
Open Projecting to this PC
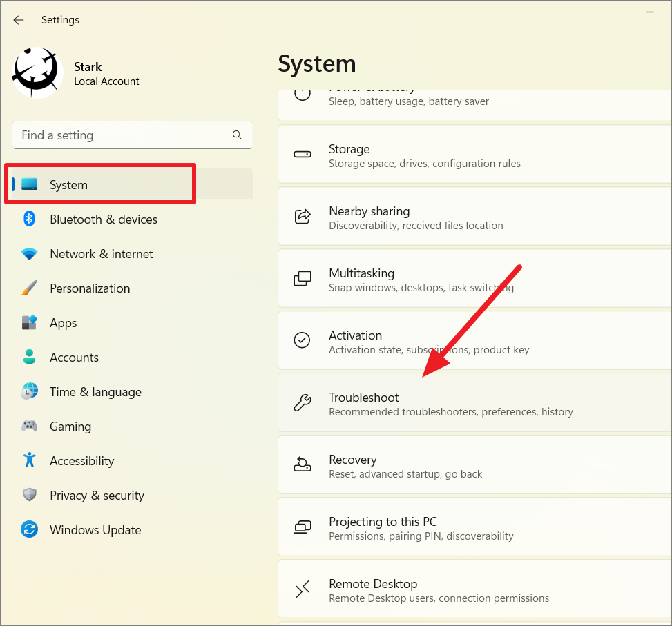point(475,527)
